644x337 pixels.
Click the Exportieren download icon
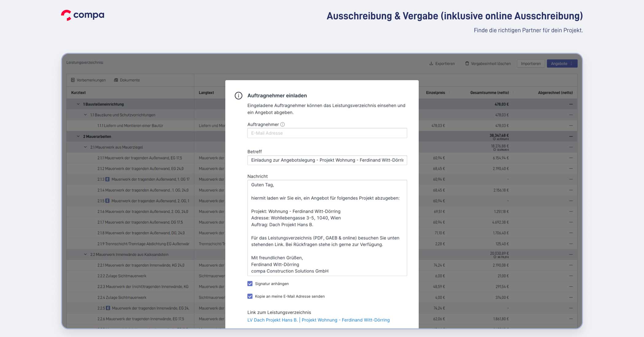(x=431, y=64)
